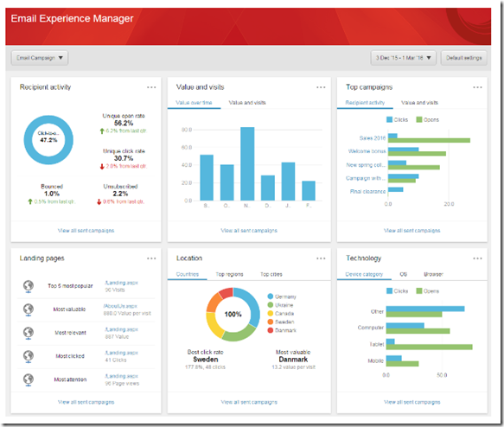Viewport: 504px width, 427px height.
Task: Click View all sent campaigns under Landing pages
Action: coord(86,402)
